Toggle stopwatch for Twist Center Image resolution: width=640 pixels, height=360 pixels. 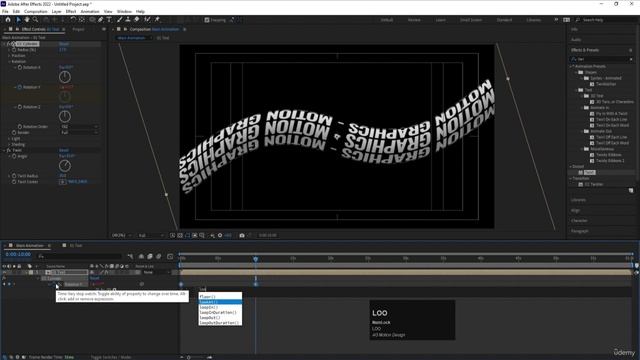[x=14, y=182]
